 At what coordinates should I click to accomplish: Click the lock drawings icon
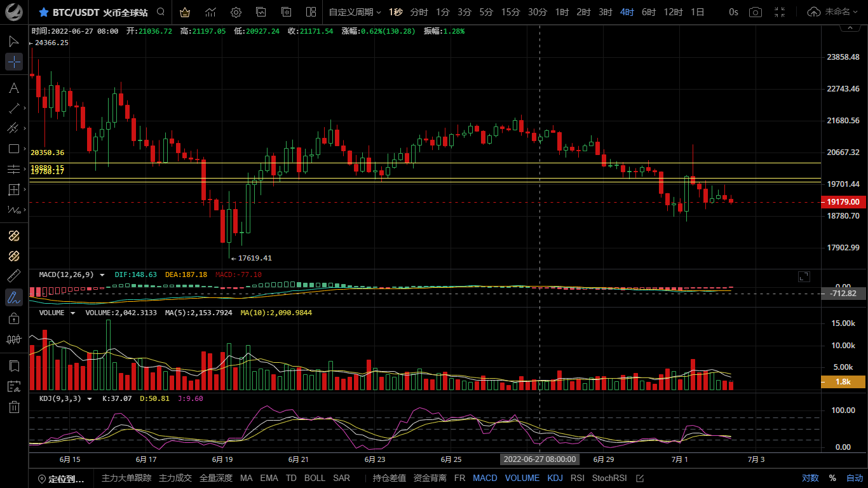(14, 318)
